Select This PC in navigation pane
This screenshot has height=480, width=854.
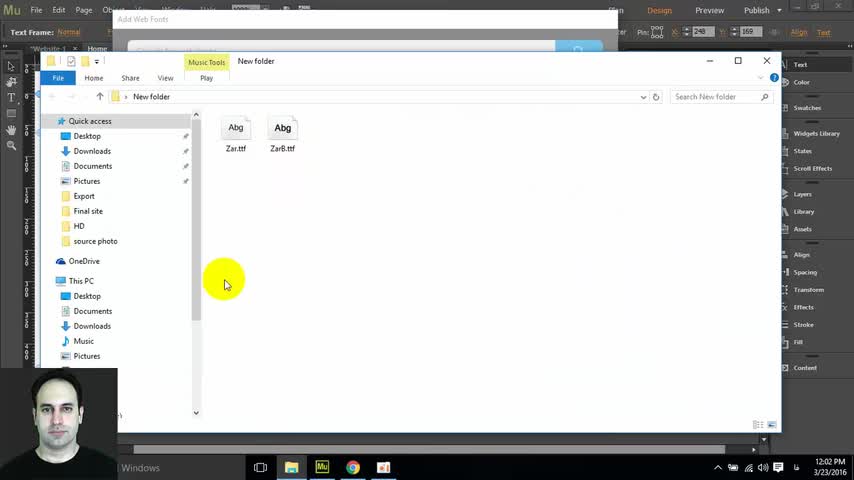(x=81, y=281)
